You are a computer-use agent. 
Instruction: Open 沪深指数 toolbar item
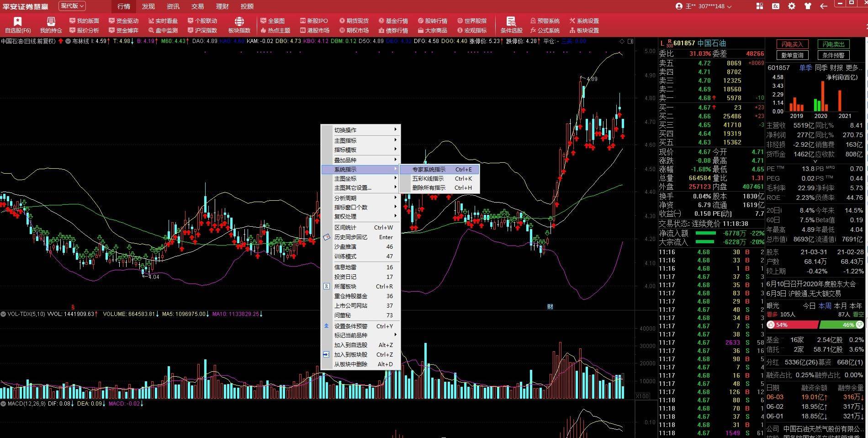coord(202,30)
